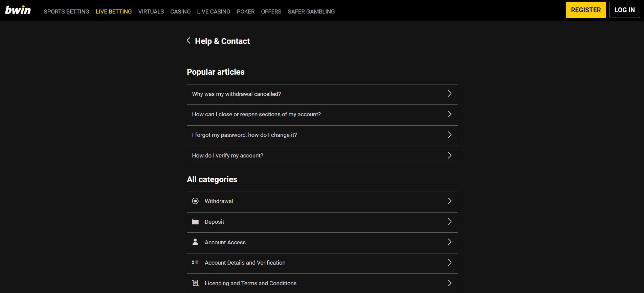This screenshot has height=293, width=644.
Task: Expand chevron for close or reopen sections article
Action: [449, 114]
